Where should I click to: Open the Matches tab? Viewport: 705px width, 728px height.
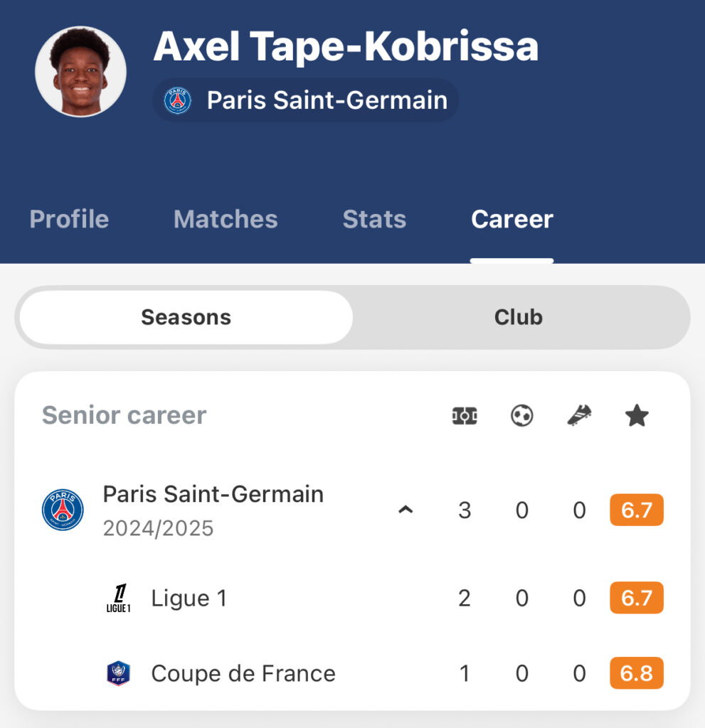(x=226, y=219)
